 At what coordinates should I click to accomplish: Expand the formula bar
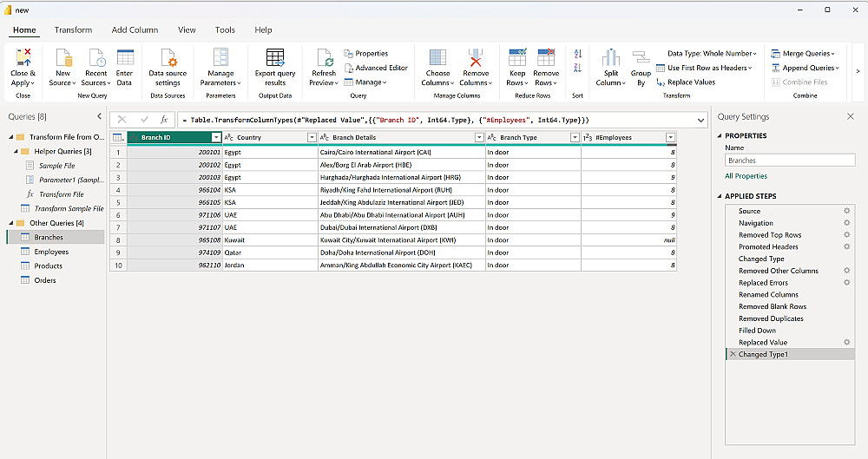coord(700,119)
